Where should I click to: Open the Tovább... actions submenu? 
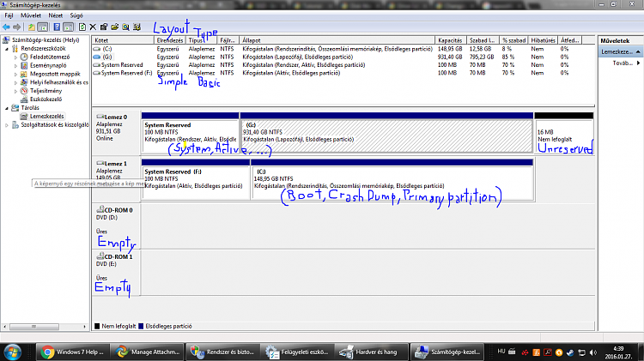click(x=626, y=63)
